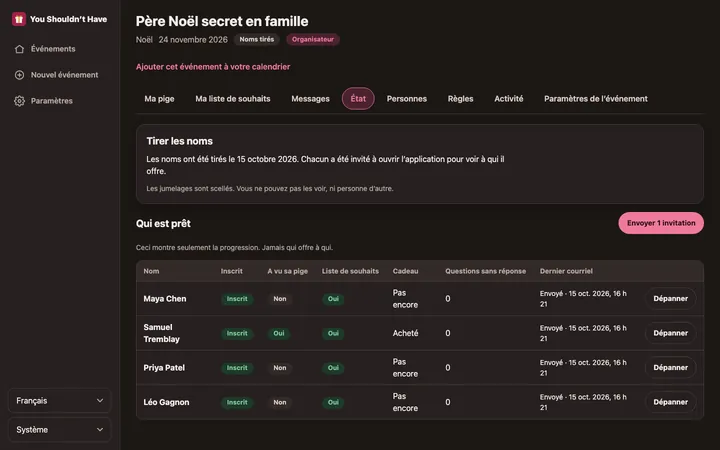Click the Inscrit column header
Screen dimensions: 720x450
click(231, 271)
